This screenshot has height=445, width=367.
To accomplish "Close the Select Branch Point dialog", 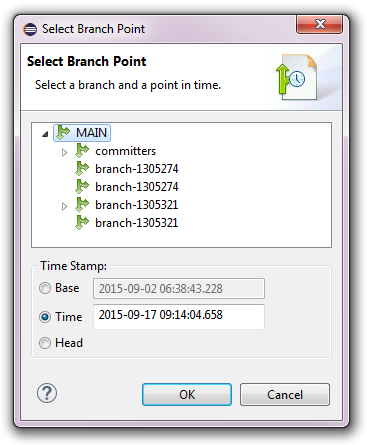I will pyautogui.click(x=319, y=24).
